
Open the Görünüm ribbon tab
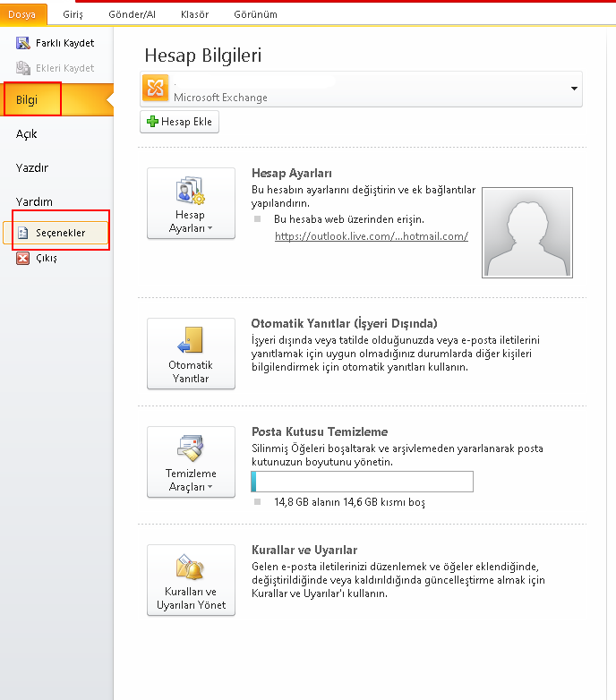pos(255,14)
